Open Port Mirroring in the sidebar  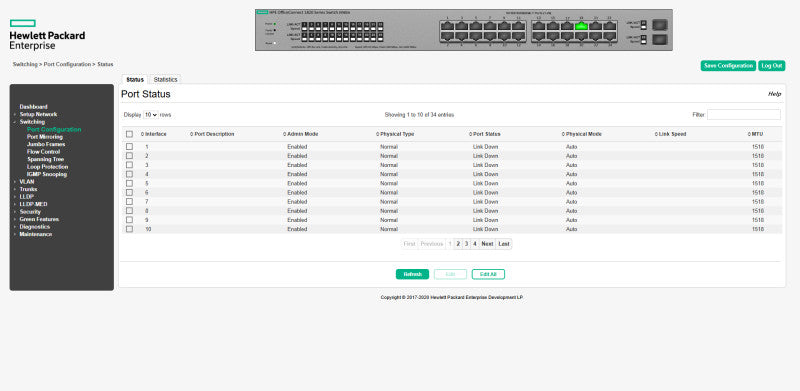click(45, 137)
